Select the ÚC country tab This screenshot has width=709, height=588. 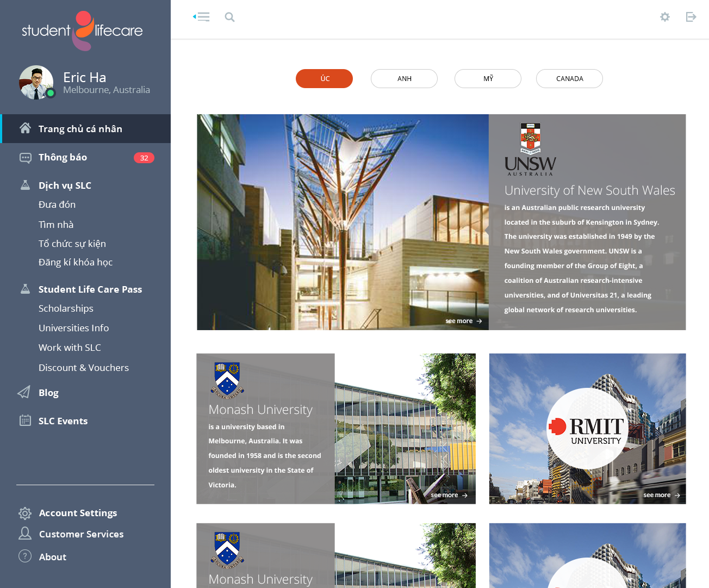[324, 78]
